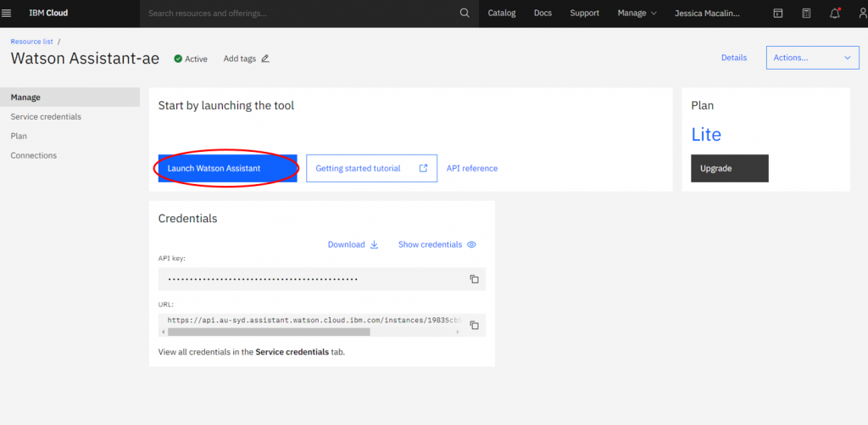Go back to Resource list breadcrumb
Image resolution: width=868 pixels, height=425 pixels.
[x=32, y=42]
